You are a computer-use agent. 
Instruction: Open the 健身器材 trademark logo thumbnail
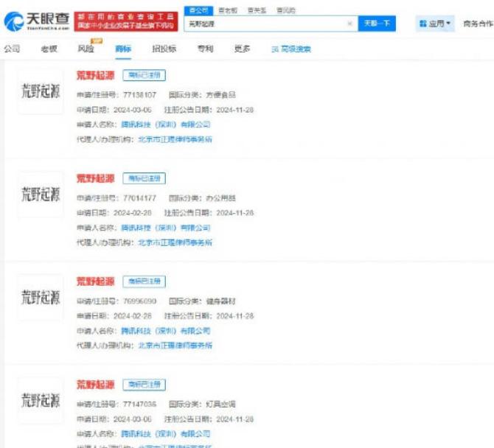tap(40, 297)
